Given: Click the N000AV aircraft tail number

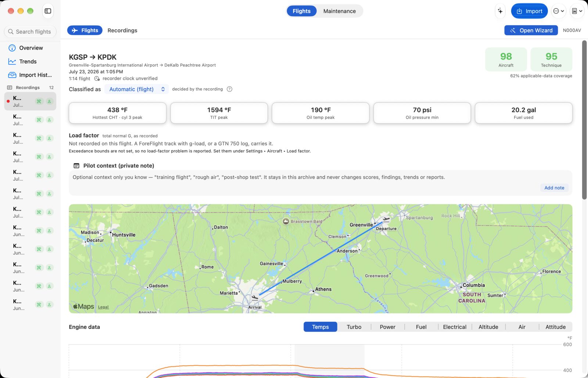Looking at the screenshot, I should (572, 30).
